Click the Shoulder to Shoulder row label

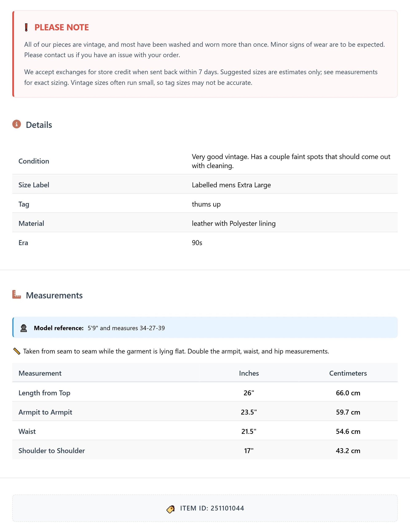click(x=52, y=450)
